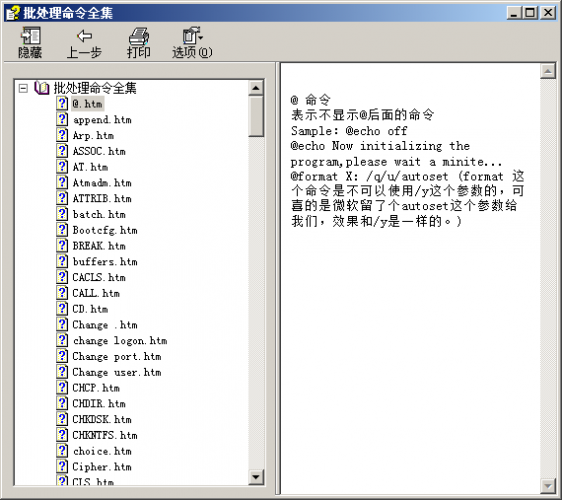Click the question-mark icon next to Arp.htm

point(62,135)
